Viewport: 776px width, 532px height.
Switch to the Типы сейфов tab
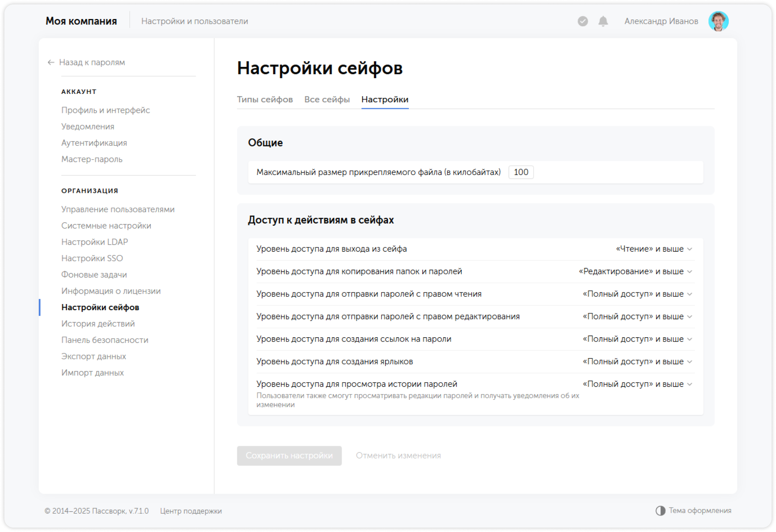[x=265, y=99]
